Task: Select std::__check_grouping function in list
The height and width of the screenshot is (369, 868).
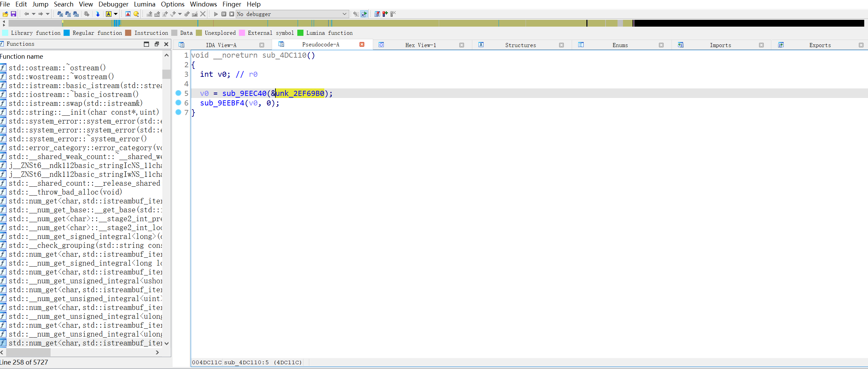Action: [85, 245]
